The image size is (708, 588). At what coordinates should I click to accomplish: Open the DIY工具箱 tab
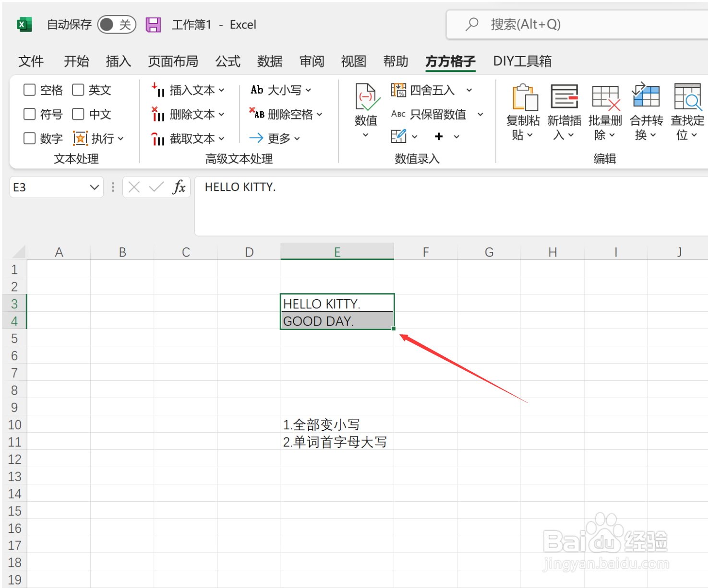point(522,61)
